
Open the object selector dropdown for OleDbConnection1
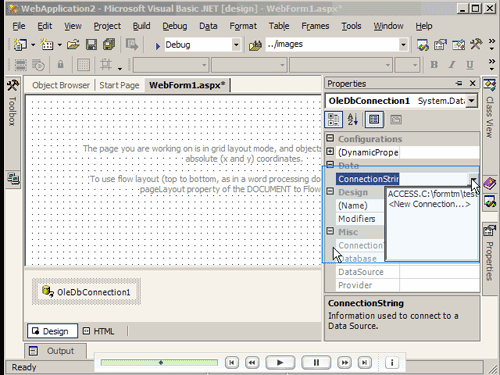pyautogui.click(x=471, y=101)
